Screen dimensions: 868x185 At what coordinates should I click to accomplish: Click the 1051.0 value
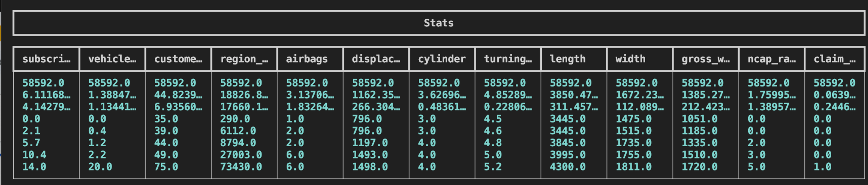coord(700,119)
